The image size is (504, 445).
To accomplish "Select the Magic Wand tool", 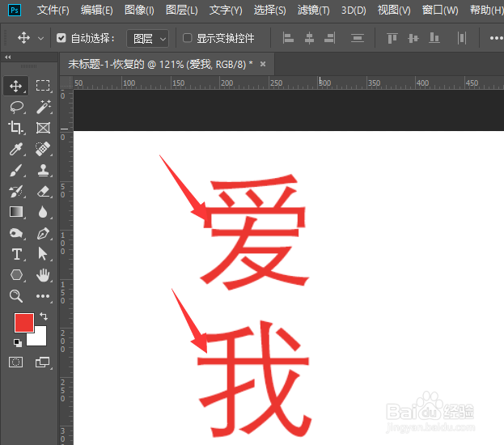I will 44,107.
